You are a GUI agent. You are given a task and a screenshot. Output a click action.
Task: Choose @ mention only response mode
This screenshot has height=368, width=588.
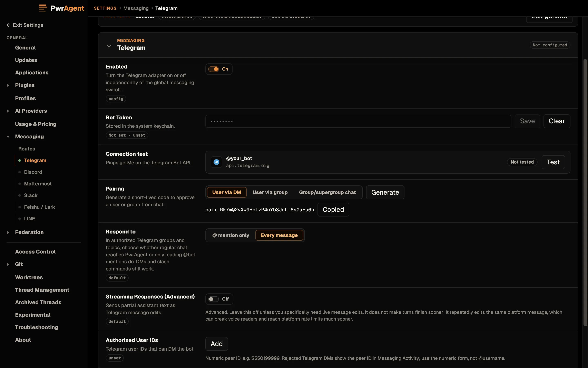(231, 235)
